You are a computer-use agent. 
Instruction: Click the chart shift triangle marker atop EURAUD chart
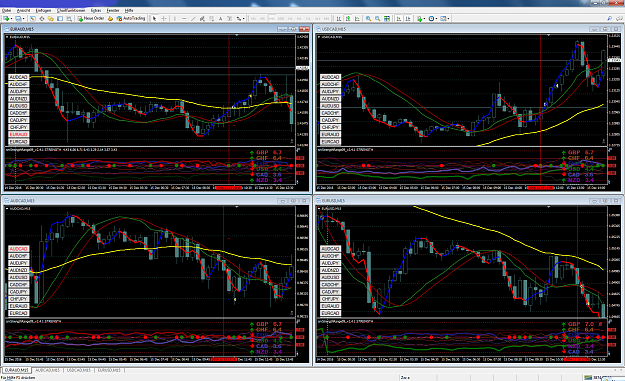(237, 35)
